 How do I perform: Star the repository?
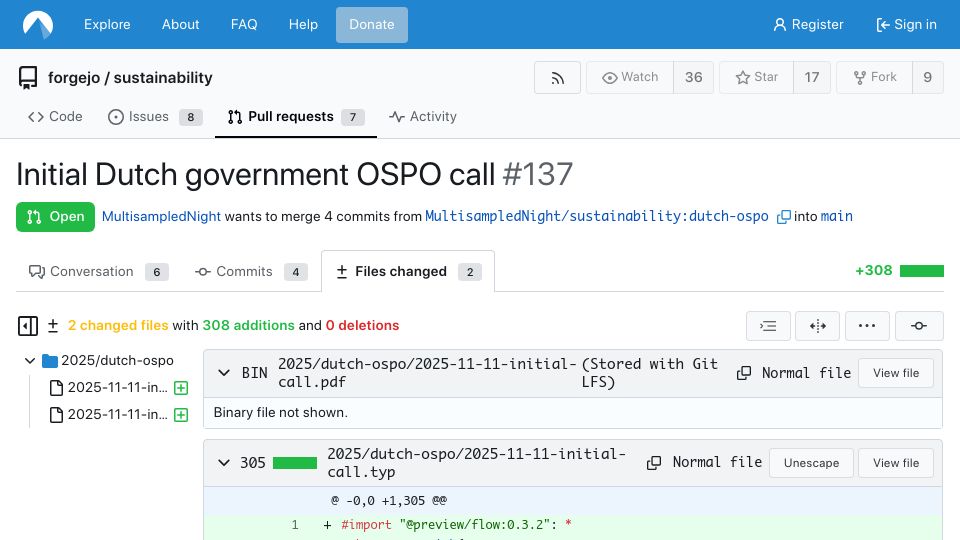point(757,78)
